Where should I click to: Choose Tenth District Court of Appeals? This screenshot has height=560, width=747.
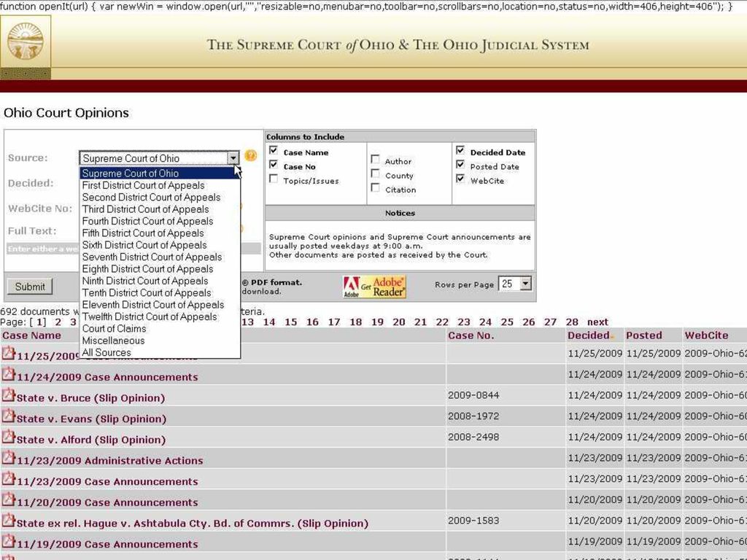click(x=160, y=293)
